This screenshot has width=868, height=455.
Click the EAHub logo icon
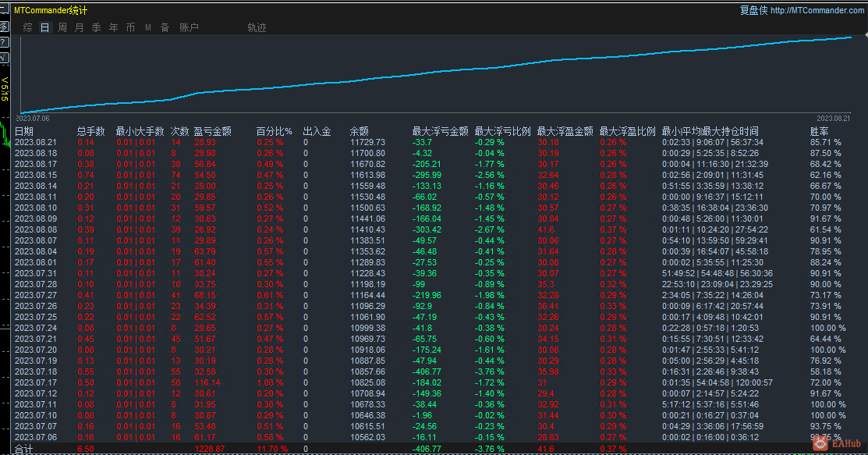pyautogui.click(x=819, y=443)
